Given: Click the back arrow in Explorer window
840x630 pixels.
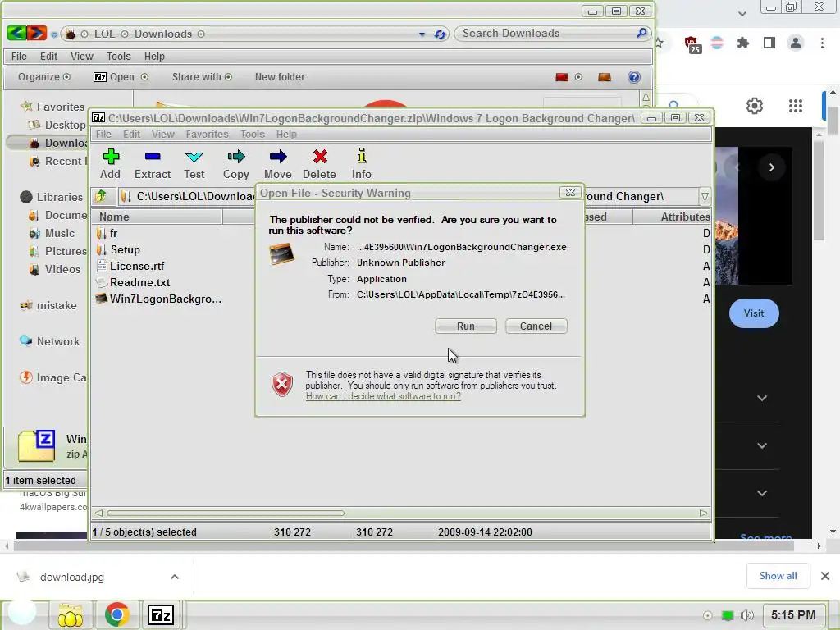Looking at the screenshot, I should 16,33.
